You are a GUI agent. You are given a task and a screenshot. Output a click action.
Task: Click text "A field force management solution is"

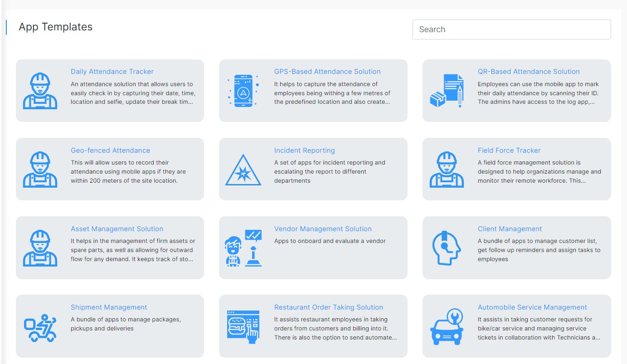point(529,162)
